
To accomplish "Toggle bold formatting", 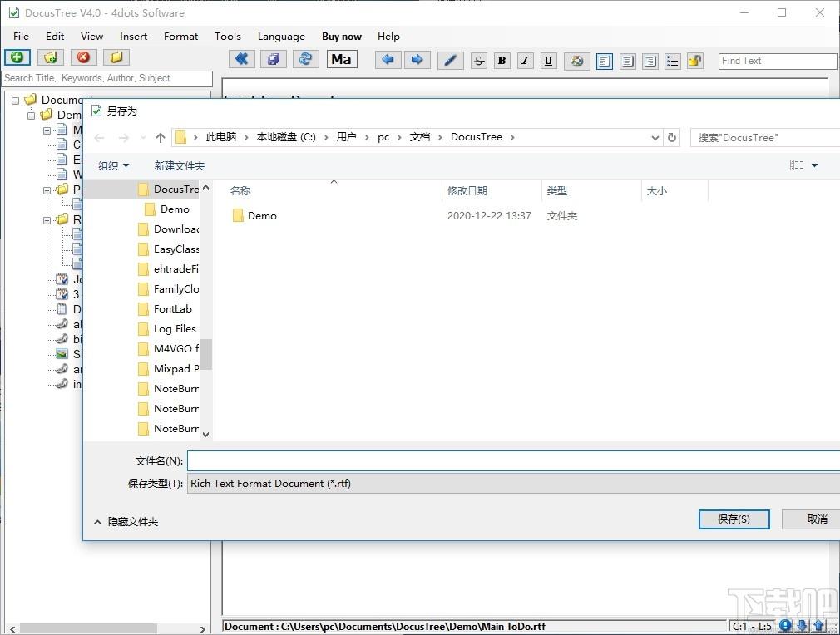I will click(502, 61).
